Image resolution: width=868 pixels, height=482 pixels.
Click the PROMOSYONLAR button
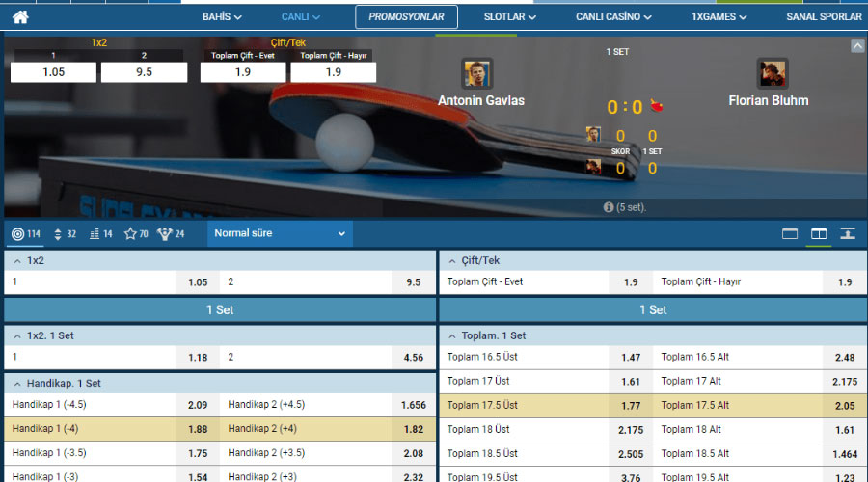point(406,16)
